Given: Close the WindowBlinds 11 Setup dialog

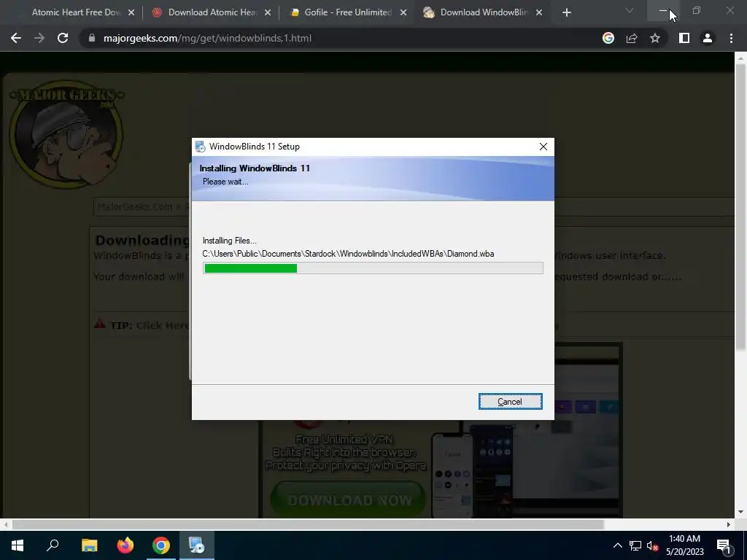Looking at the screenshot, I should coord(543,147).
